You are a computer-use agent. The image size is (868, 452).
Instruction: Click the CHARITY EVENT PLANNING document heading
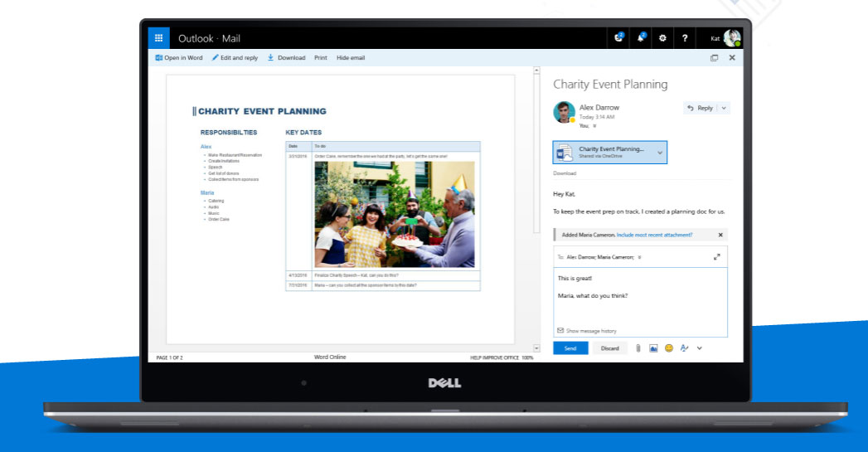(x=262, y=111)
